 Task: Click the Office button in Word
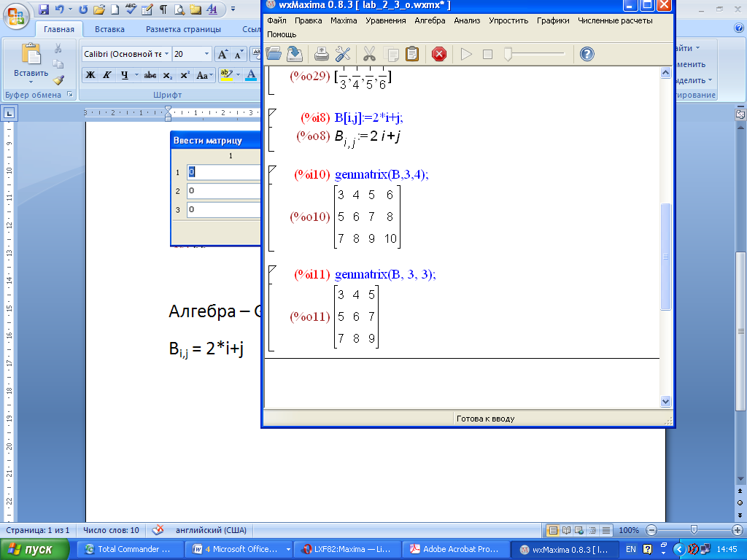click(16, 17)
